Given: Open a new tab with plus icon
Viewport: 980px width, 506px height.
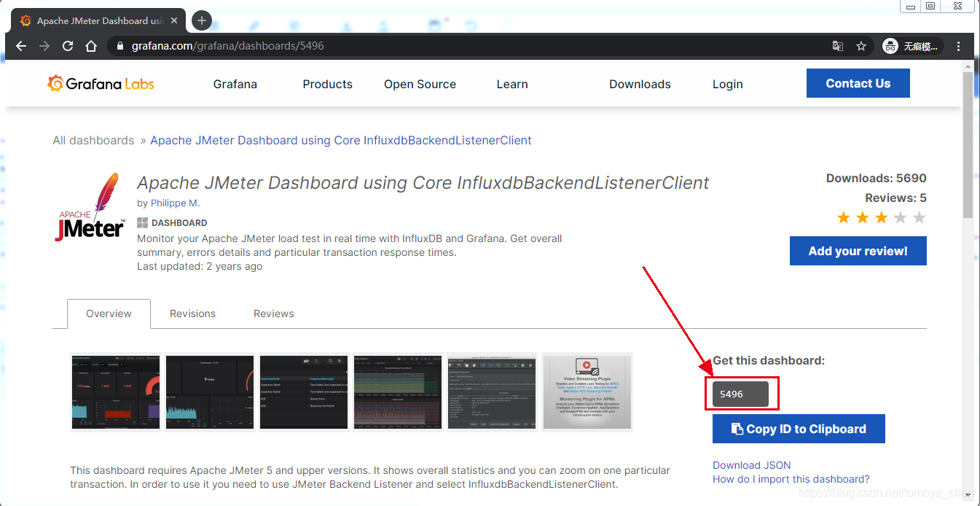Looking at the screenshot, I should click(x=202, y=20).
